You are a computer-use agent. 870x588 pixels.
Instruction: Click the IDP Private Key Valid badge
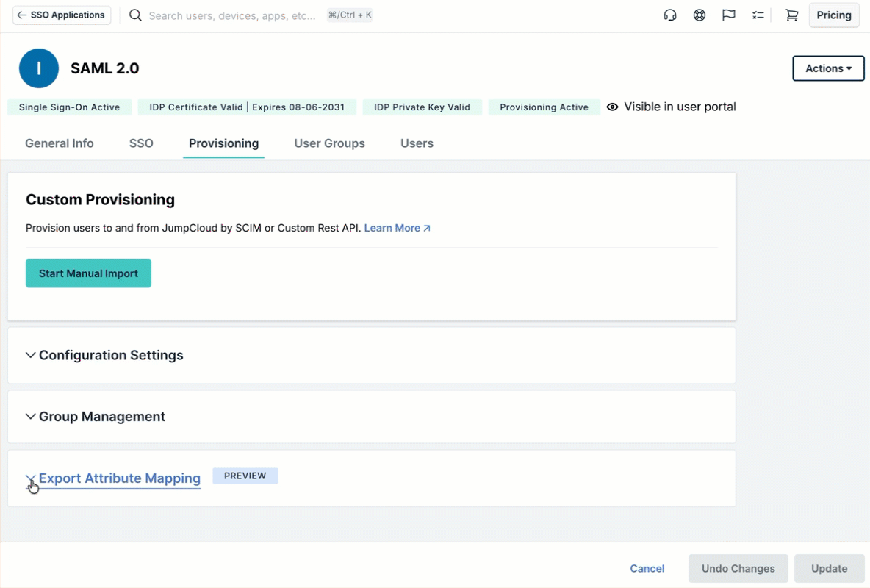(x=422, y=107)
